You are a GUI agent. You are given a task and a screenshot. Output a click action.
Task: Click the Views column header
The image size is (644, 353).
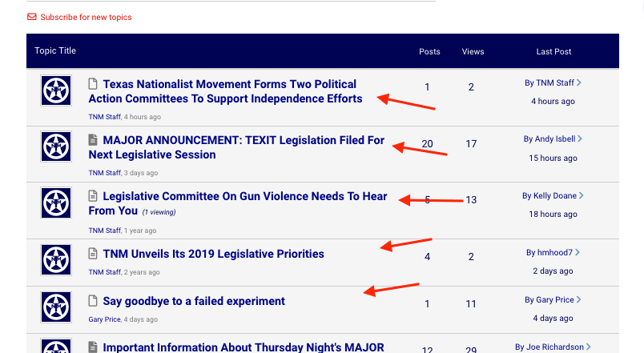pyautogui.click(x=473, y=52)
